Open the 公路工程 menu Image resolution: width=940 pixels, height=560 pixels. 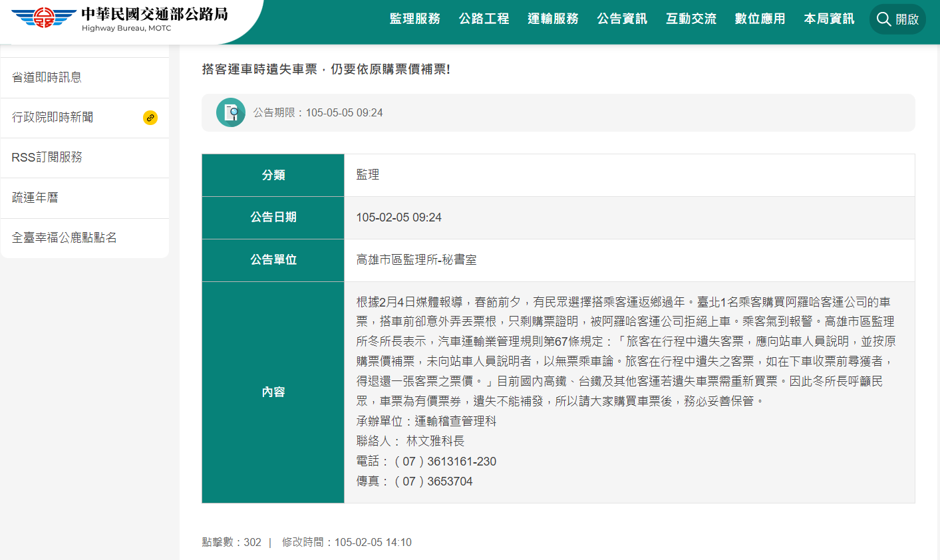pyautogui.click(x=484, y=19)
